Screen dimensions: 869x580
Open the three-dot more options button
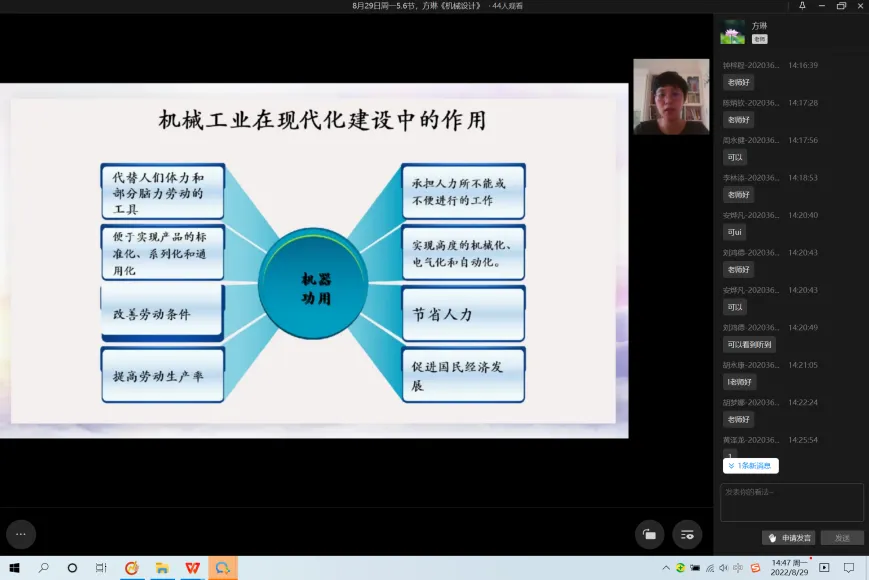coord(20,534)
